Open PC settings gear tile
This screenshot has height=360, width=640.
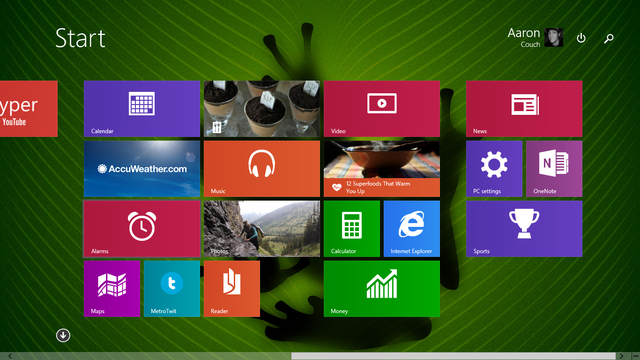point(494,169)
